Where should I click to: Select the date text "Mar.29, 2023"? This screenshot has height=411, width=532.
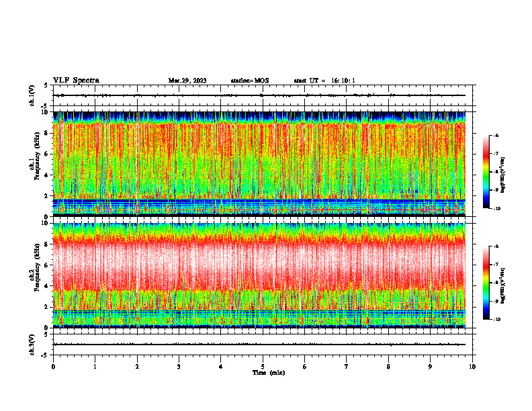pos(187,81)
